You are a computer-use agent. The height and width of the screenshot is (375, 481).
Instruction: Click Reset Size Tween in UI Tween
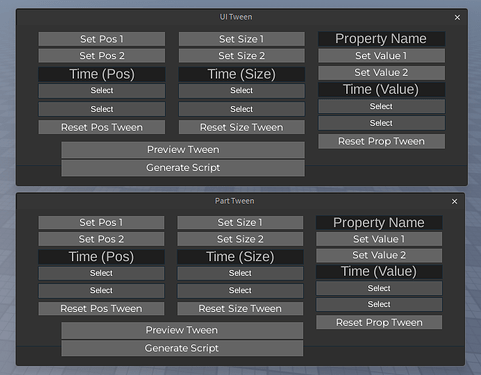[242, 127]
